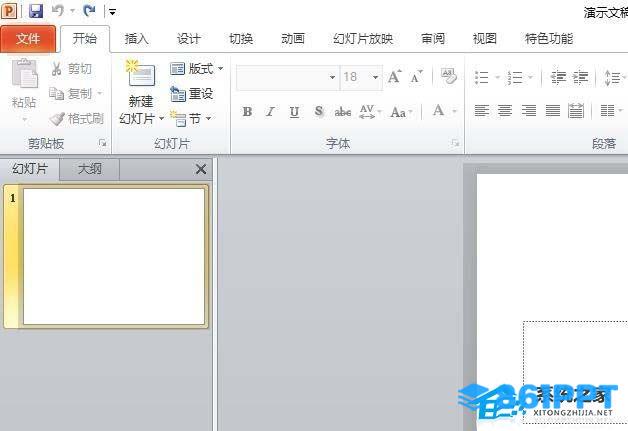Center align text
The width and height of the screenshot is (628, 431).
[505, 110]
